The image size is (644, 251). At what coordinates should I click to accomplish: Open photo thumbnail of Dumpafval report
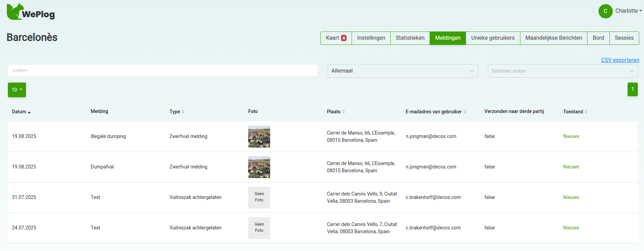pos(259,167)
